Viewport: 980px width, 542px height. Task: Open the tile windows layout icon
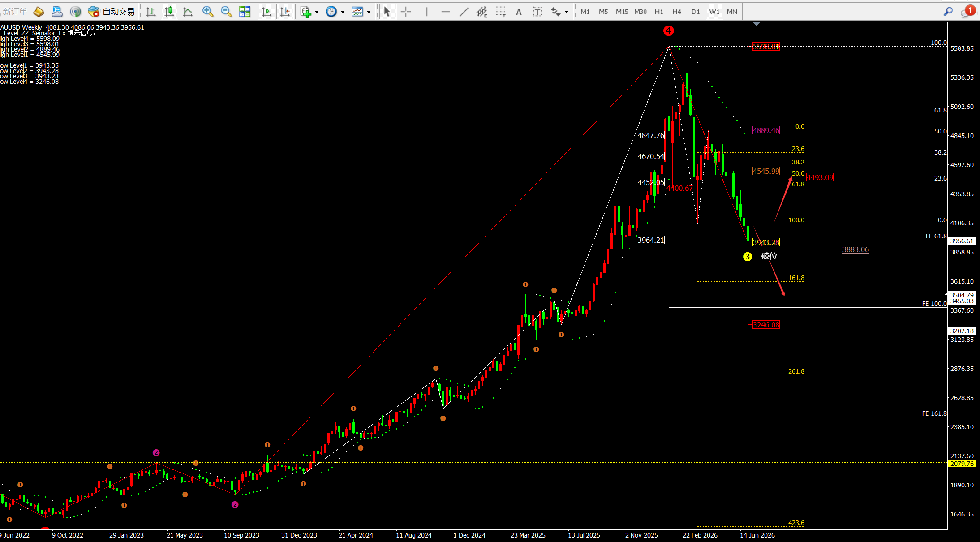pyautogui.click(x=245, y=12)
